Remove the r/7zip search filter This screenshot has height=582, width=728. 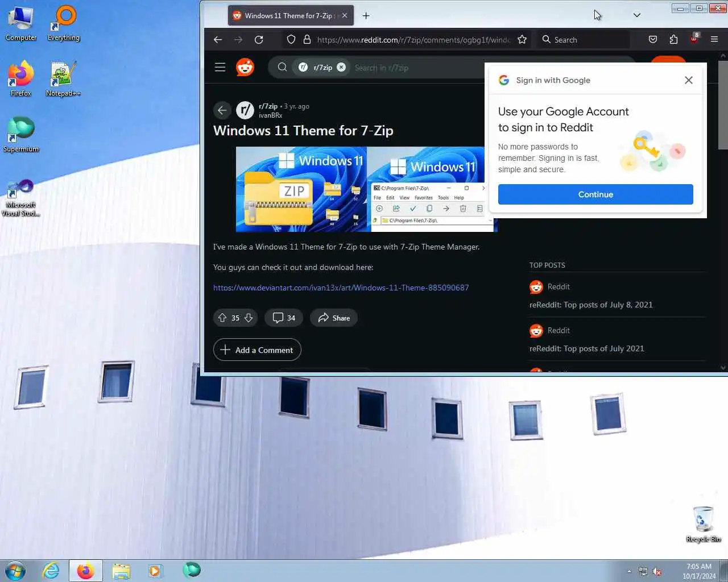[x=341, y=68]
